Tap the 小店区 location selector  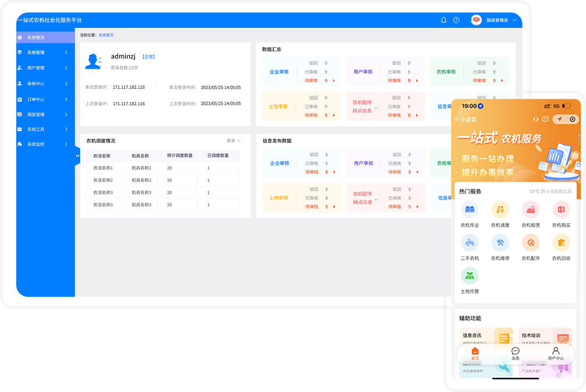(466, 119)
